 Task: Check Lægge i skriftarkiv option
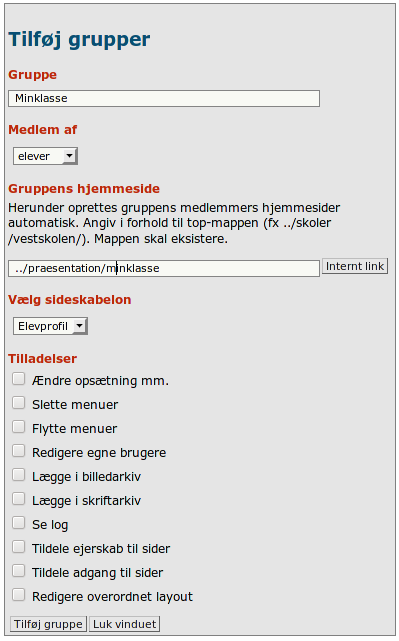(x=18, y=499)
